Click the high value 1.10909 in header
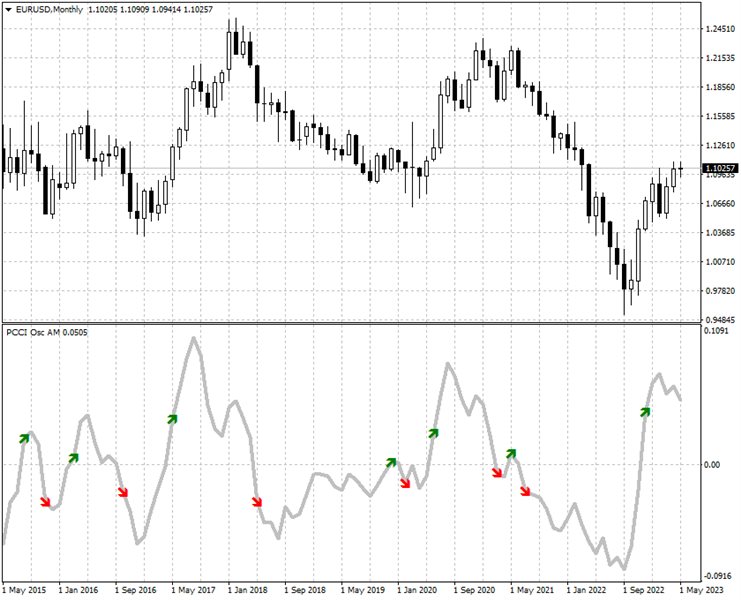The height and width of the screenshot is (600, 741). click(135, 9)
